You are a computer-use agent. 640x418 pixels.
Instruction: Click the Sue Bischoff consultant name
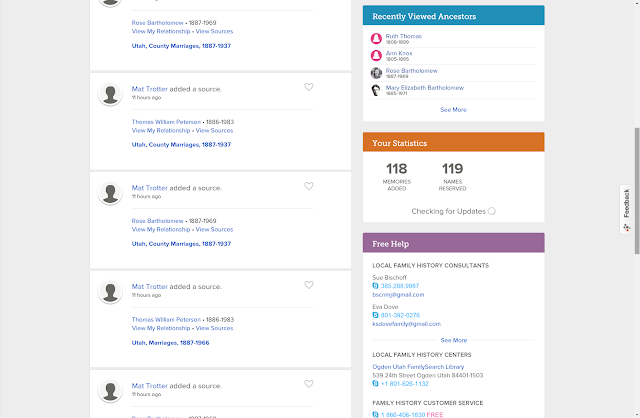pos(389,278)
